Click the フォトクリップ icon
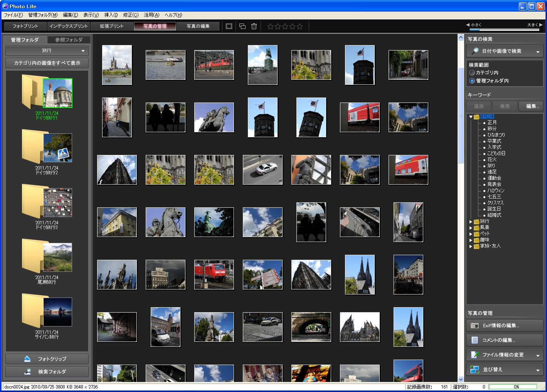This screenshot has width=547, height=392. coord(27,358)
